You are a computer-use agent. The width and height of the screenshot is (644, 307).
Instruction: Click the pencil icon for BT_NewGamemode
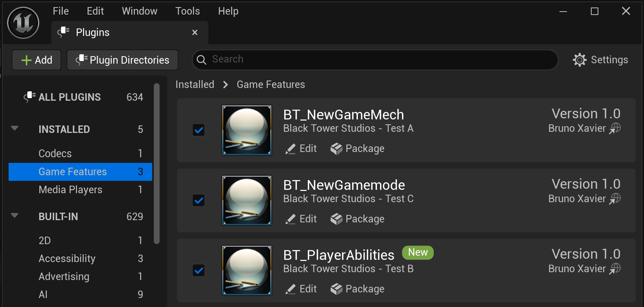tap(291, 219)
